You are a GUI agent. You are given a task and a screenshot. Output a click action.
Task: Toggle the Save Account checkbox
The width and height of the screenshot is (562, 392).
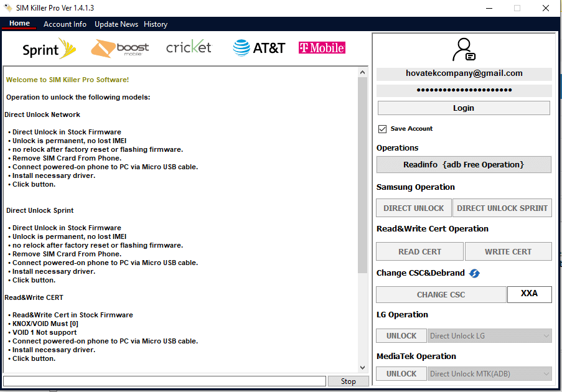382,129
